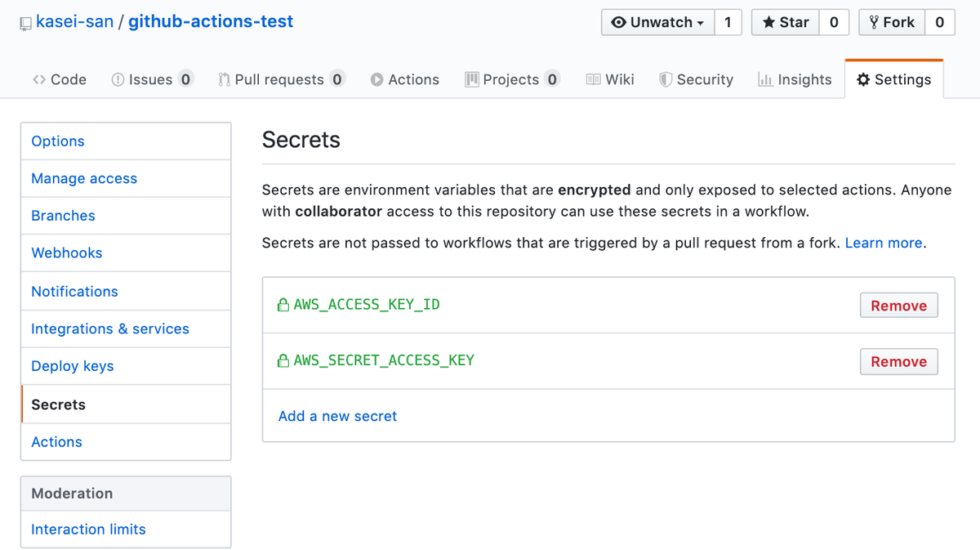Go to Branches settings

click(126, 216)
